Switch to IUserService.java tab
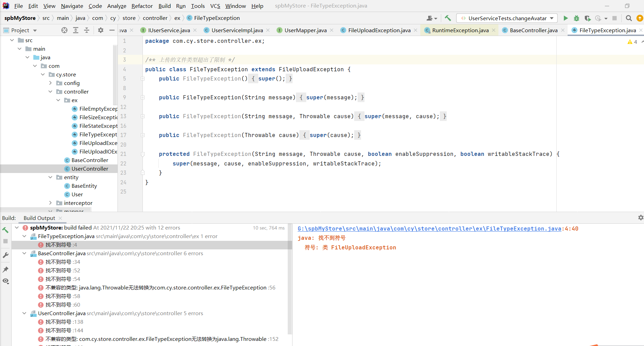This screenshot has width=644, height=346. point(169,30)
